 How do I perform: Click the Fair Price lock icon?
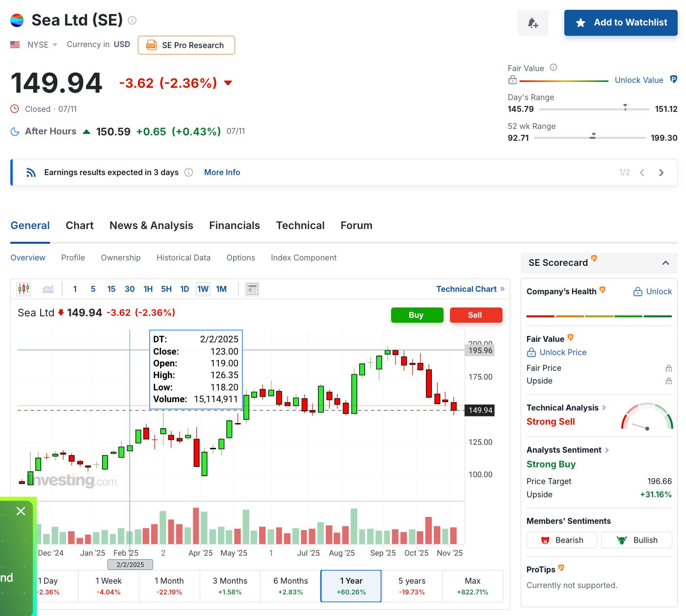[x=668, y=368]
